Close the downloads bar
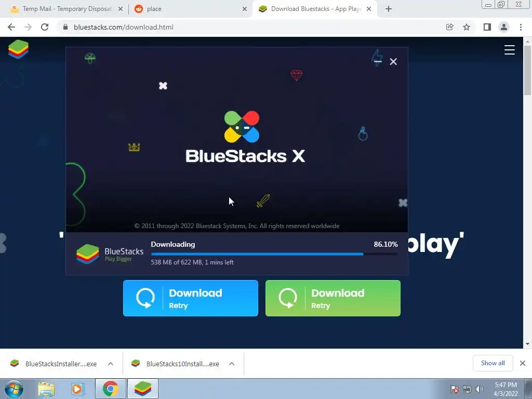This screenshot has height=399, width=532. (x=523, y=363)
